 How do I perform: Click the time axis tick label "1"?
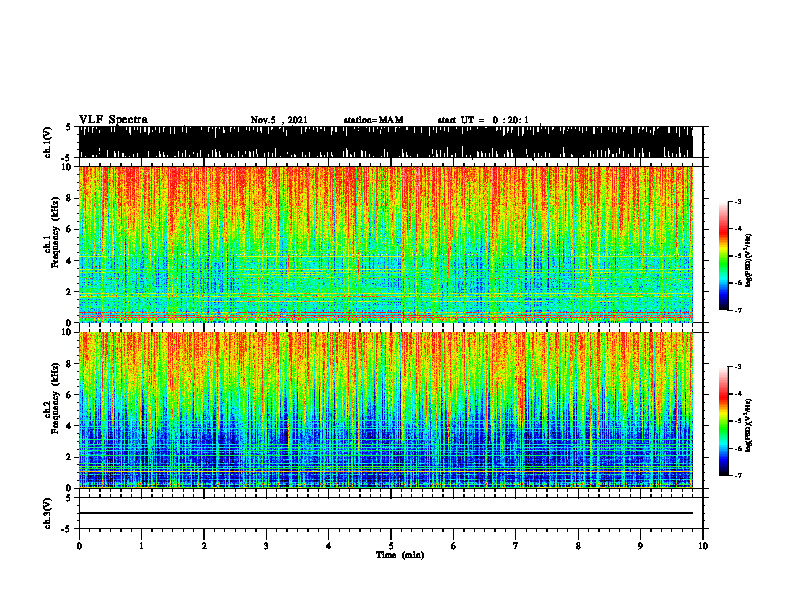(141, 546)
